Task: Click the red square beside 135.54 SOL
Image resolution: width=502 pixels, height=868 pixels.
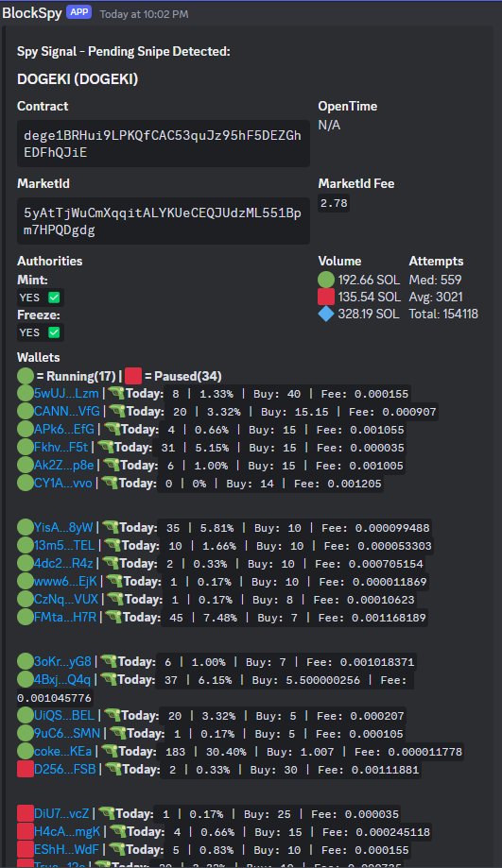Action: tap(326, 297)
